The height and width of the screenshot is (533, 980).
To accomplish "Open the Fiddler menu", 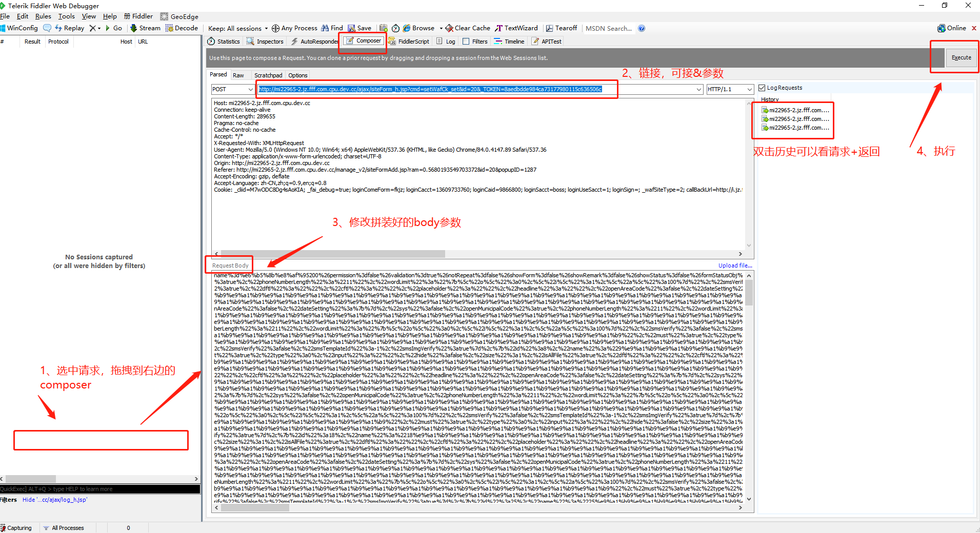I will point(138,16).
